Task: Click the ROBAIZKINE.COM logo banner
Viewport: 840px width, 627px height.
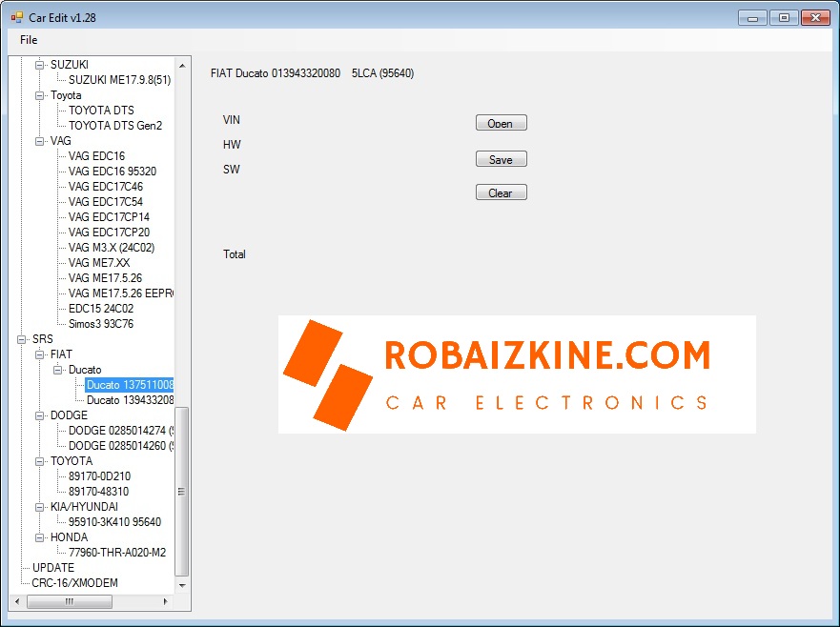Action: [x=516, y=374]
